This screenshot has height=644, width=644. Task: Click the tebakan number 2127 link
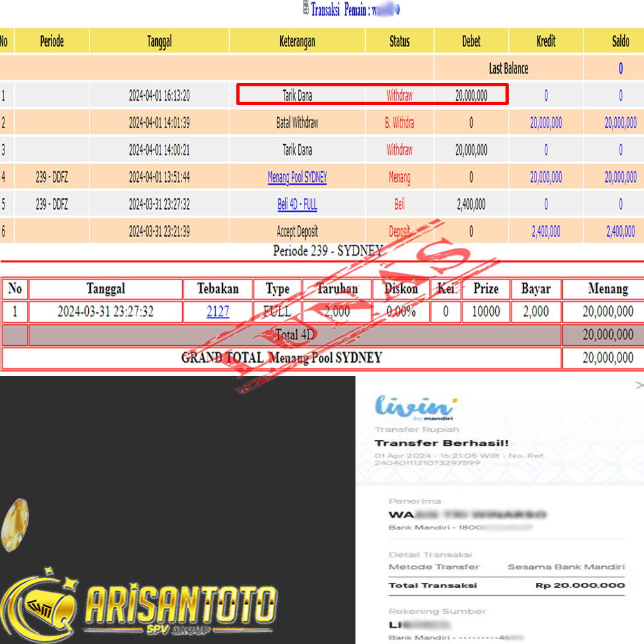(x=218, y=311)
